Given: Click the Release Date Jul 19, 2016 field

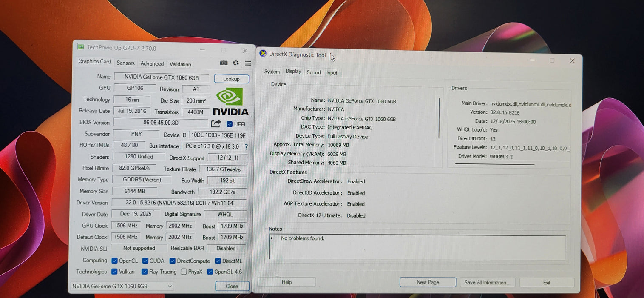Looking at the screenshot, I should 132,111.
